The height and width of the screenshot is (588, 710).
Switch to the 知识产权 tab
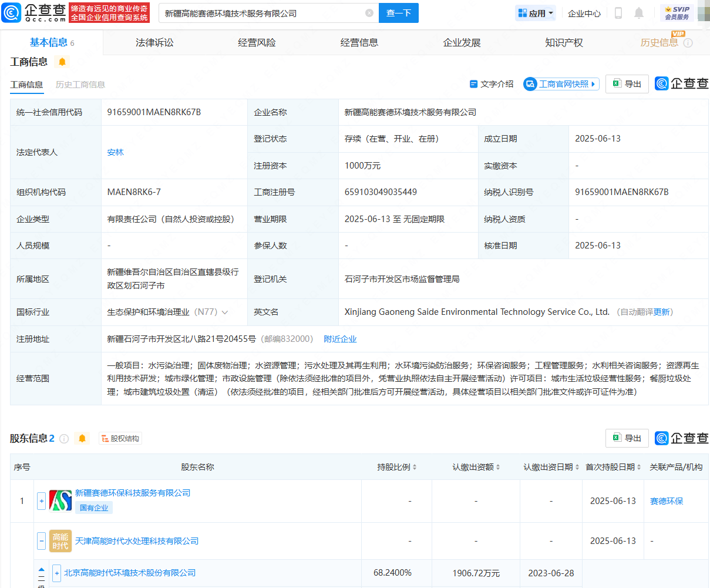[564, 42]
